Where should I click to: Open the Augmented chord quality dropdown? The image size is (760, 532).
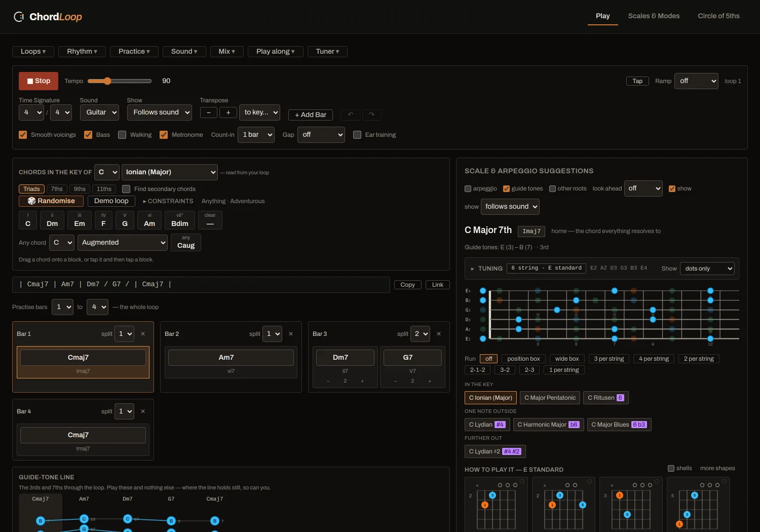tap(123, 243)
